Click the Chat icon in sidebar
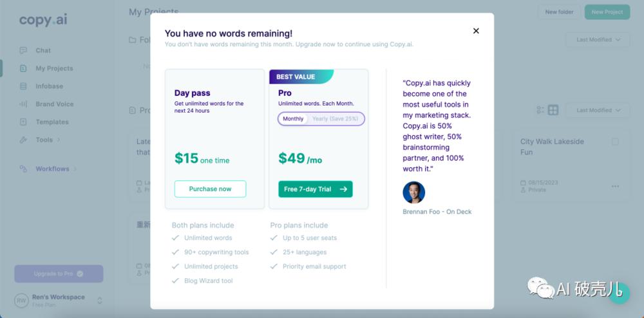This screenshot has width=644, height=318. pyautogui.click(x=23, y=50)
